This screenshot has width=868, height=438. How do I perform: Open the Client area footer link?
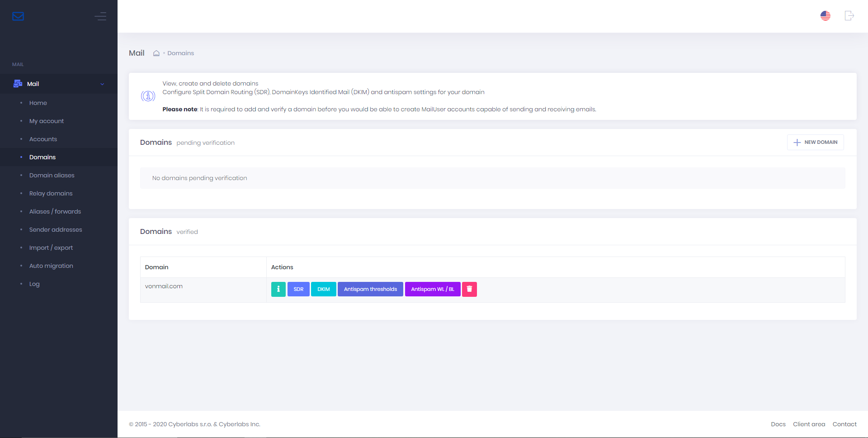[809, 424]
